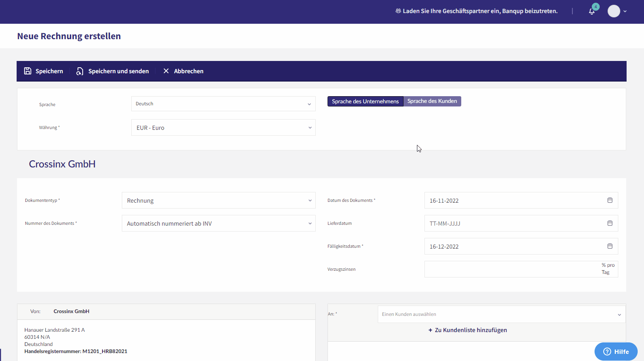The image size is (644, 361).
Task: Select Sprache des Unternehmens toggle
Action: 366,101
